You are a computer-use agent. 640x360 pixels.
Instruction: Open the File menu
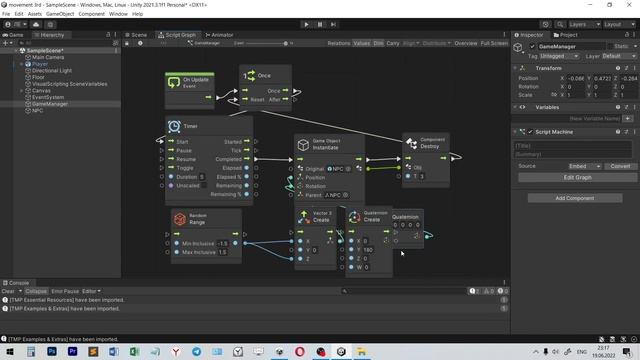tap(6, 14)
